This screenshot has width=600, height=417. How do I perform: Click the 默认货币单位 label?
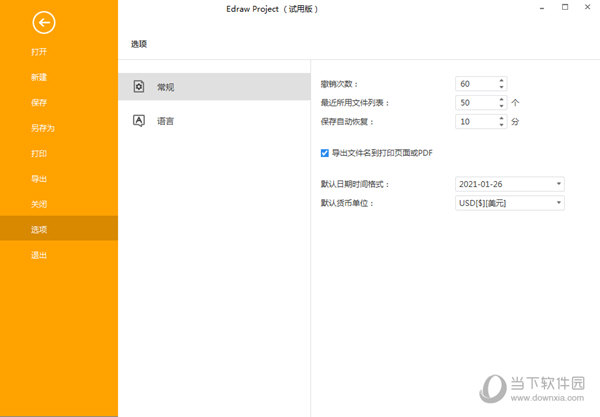(x=347, y=203)
